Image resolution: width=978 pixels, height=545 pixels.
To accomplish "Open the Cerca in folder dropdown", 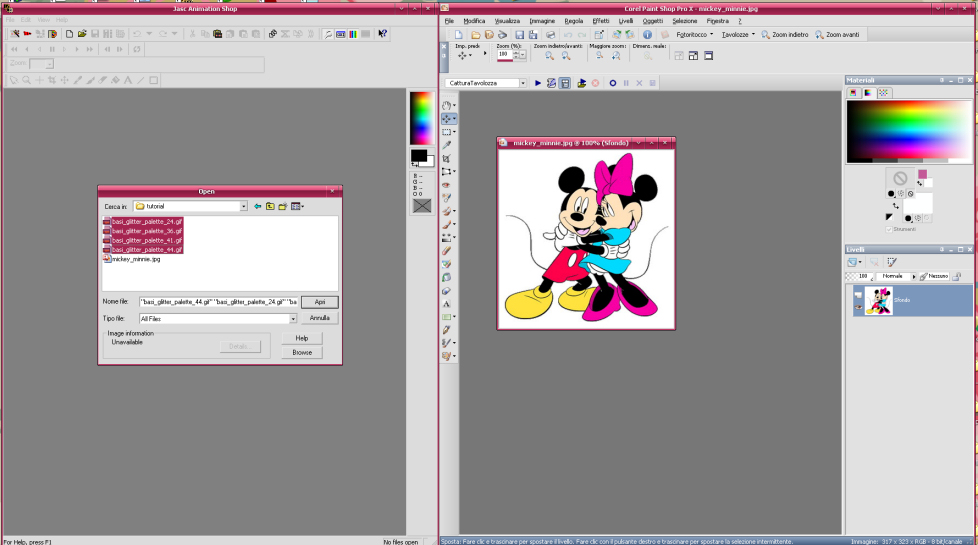I will [243, 206].
